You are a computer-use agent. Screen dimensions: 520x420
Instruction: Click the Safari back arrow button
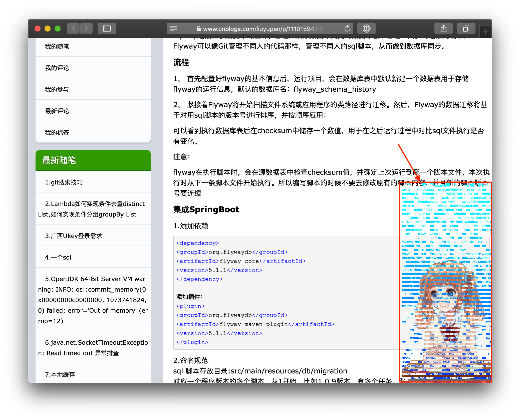[x=73, y=29]
